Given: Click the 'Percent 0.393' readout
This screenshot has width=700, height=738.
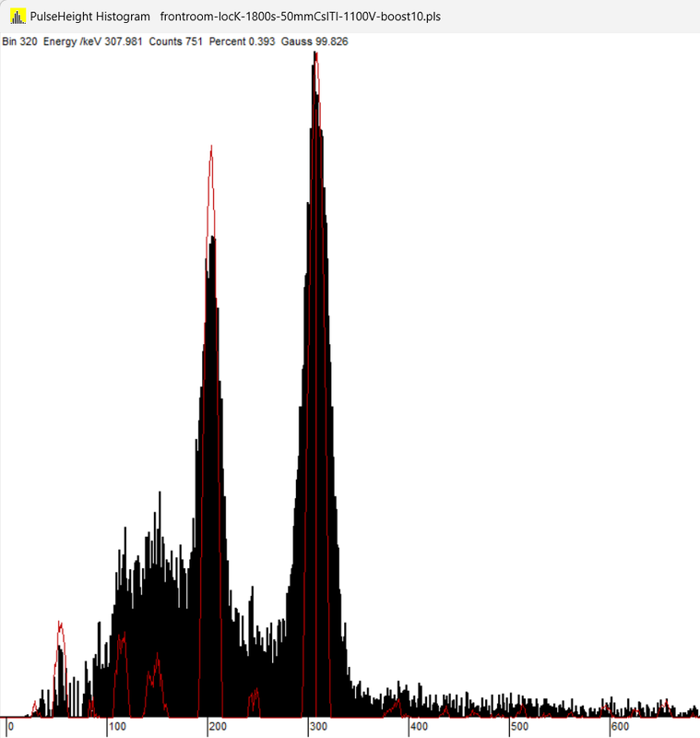Looking at the screenshot, I should [x=242, y=42].
